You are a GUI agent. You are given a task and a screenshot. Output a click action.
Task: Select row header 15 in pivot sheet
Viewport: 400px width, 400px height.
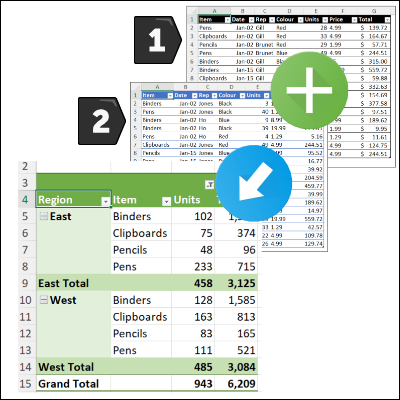pyautogui.click(x=25, y=383)
